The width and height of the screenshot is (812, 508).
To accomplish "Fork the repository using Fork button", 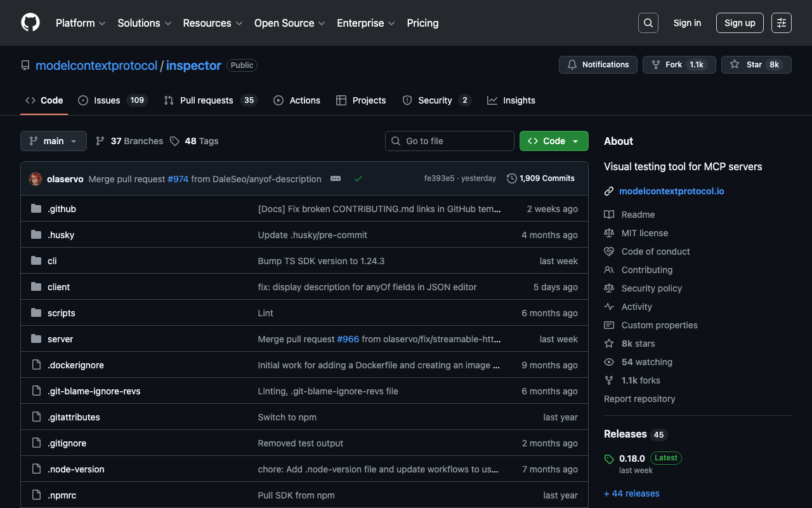I will click(673, 65).
